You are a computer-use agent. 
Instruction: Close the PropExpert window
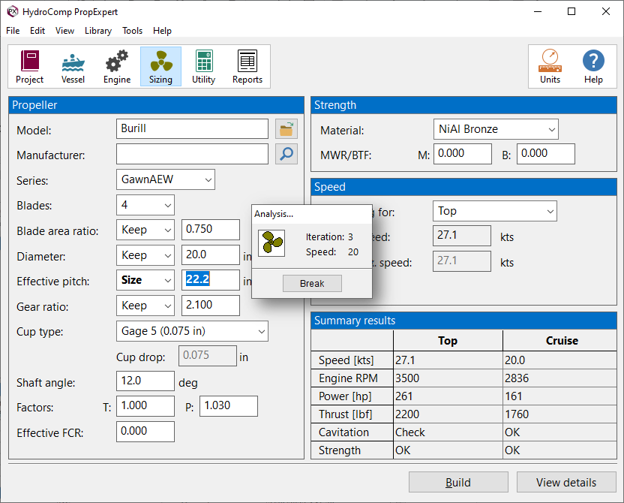tap(606, 12)
